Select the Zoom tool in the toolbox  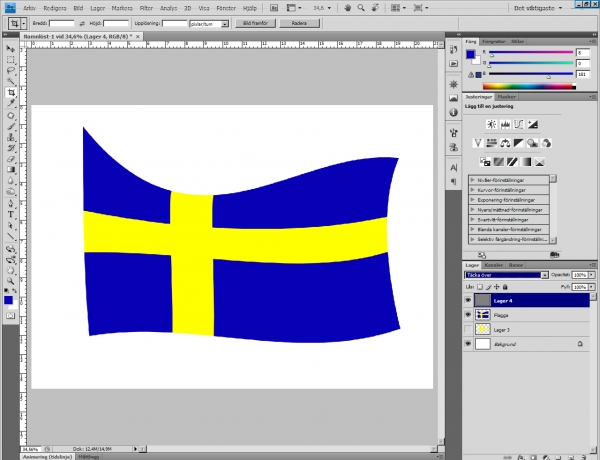(x=11, y=281)
